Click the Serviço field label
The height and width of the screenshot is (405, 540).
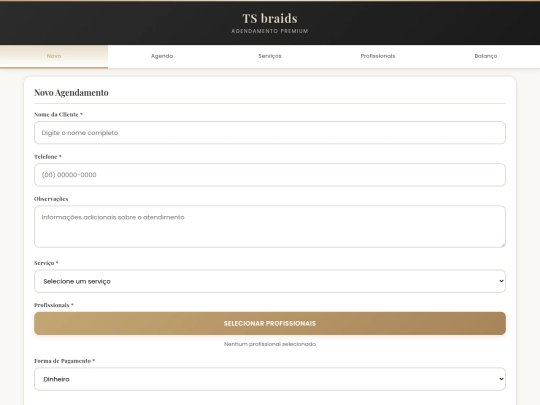coord(46,263)
